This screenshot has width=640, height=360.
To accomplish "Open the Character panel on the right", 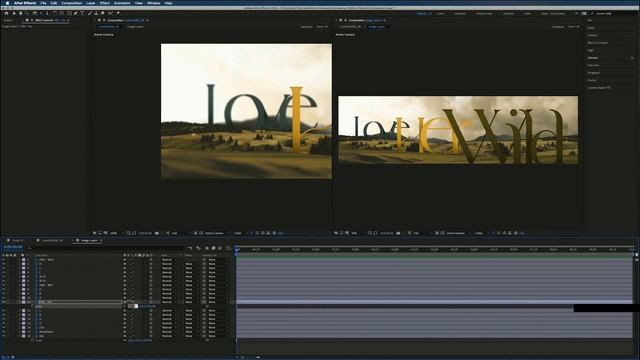I will tap(593, 65).
